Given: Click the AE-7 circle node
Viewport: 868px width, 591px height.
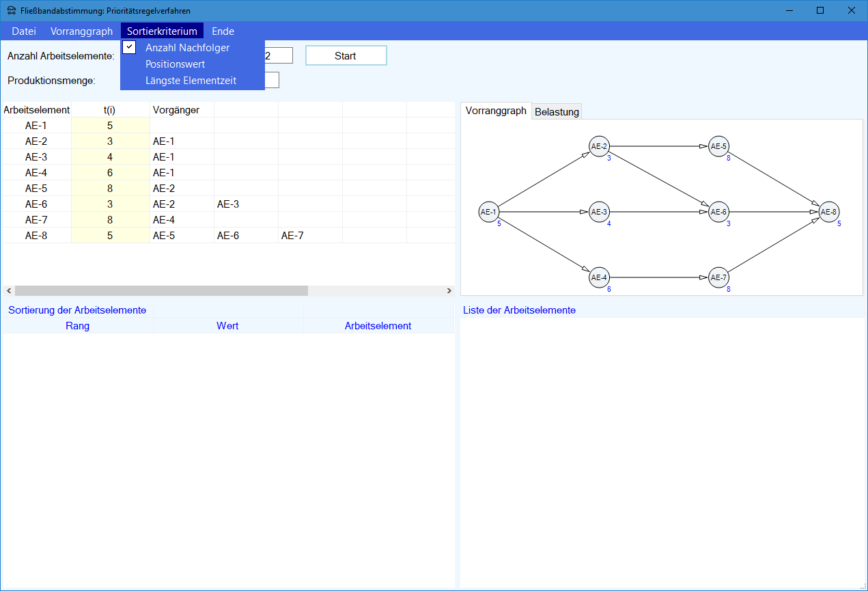Looking at the screenshot, I should click(718, 277).
